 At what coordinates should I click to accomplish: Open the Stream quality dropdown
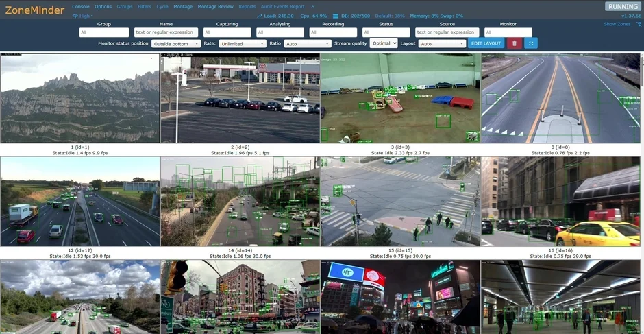[383, 43]
